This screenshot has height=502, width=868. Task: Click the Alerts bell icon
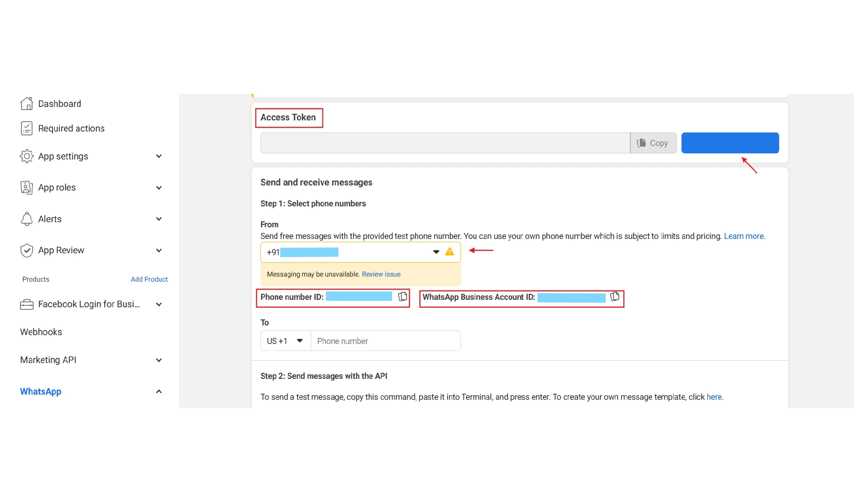tap(27, 219)
